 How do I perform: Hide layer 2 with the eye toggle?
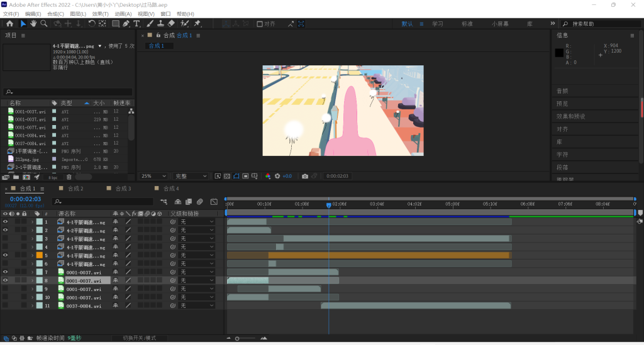coord(5,230)
